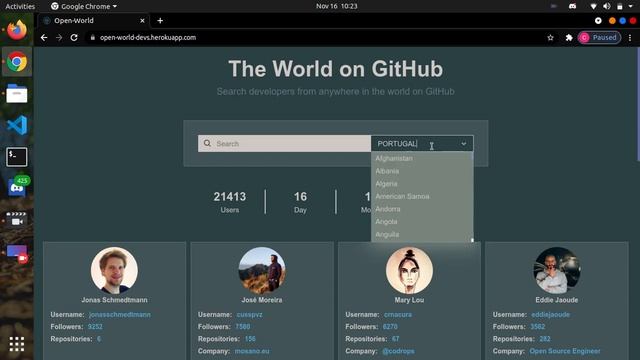
Task: Open network Wi-Fi indicator in top bar
Action: point(593,6)
